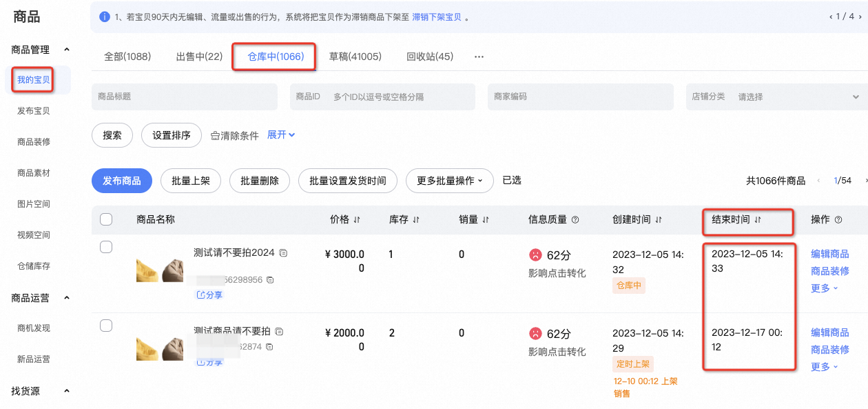Switch to the 回收站(45) tab
Screen dimensions: 868x409
[x=430, y=57]
